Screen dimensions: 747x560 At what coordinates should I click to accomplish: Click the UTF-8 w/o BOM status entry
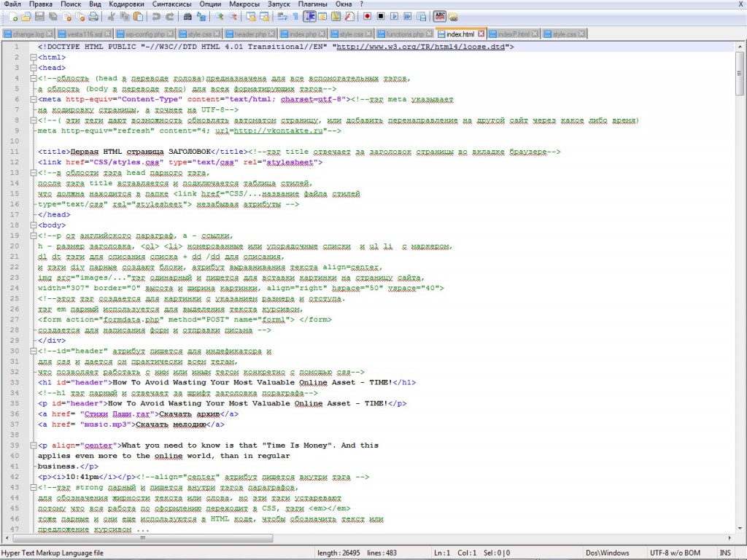[675, 553]
